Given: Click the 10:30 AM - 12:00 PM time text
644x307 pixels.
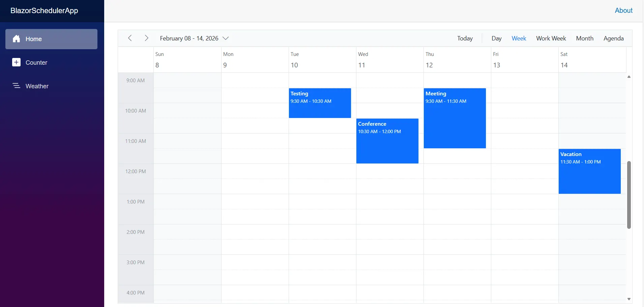Looking at the screenshot, I should coord(379,131).
